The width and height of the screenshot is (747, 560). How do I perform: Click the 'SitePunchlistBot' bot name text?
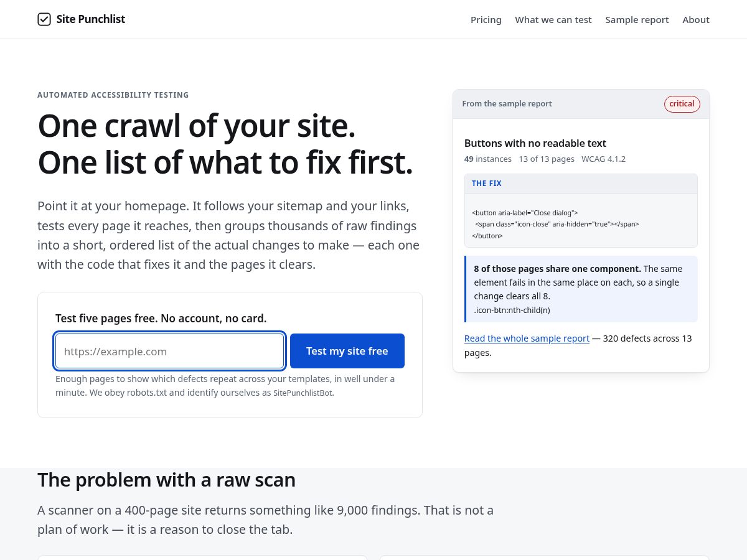click(x=303, y=393)
